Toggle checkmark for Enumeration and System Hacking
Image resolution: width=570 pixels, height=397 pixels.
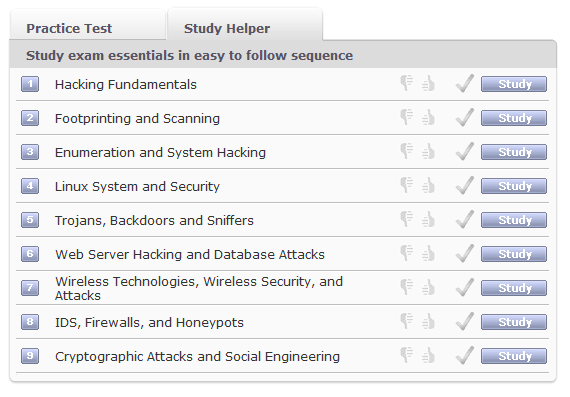pyautogui.click(x=465, y=151)
